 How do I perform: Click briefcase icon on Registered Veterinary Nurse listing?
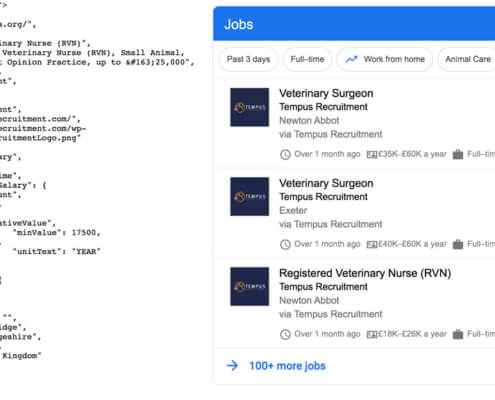pyautogui.click(x=458, y=334)
